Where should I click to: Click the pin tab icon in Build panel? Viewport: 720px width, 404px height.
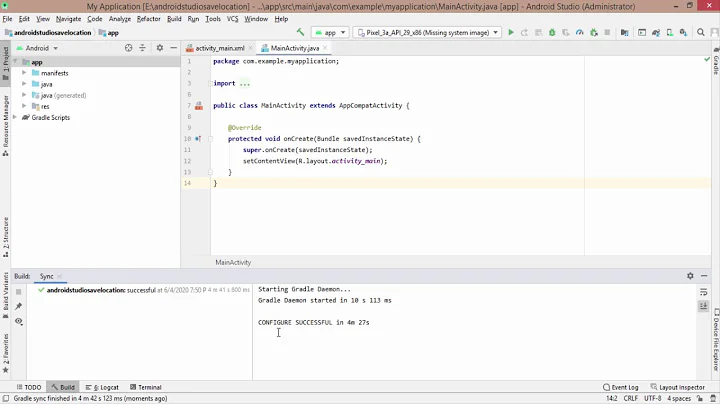click(18, 306)
